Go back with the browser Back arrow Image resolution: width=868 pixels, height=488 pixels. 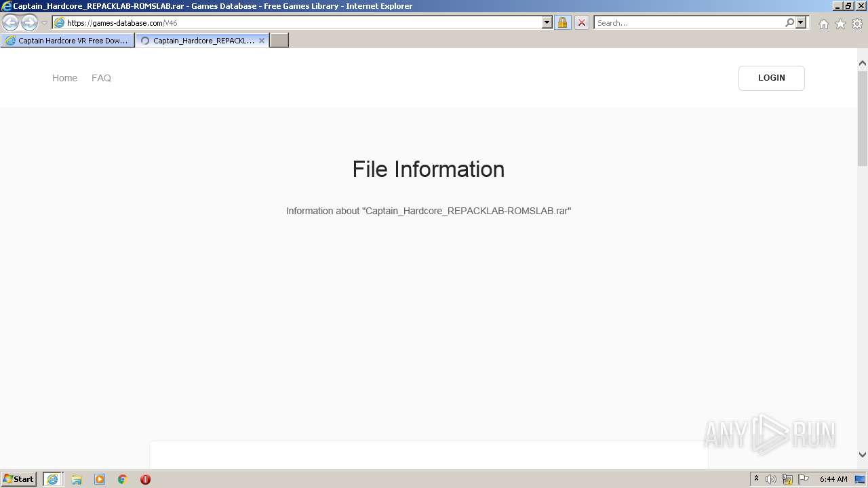pos(11,22)
